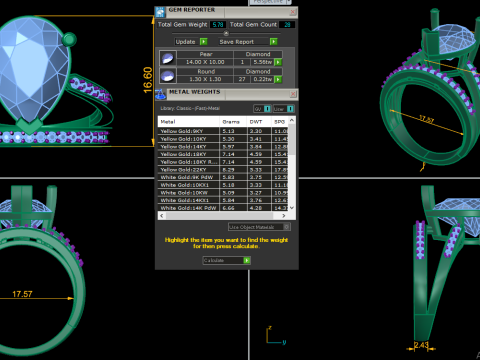480x360 pixels.
Task: Click the vertical scrollbar thumb in metal list
Action: tap(292, 140)
